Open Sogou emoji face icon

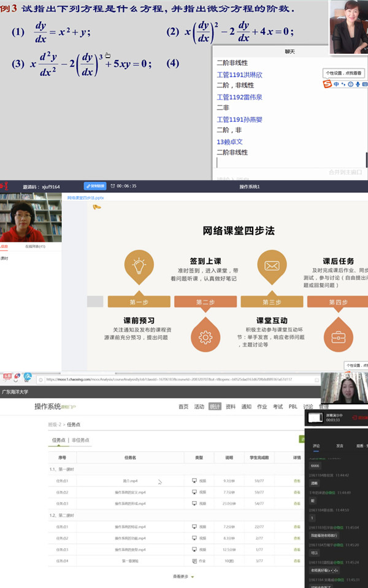pyautogui.click(x=350, y=85)
